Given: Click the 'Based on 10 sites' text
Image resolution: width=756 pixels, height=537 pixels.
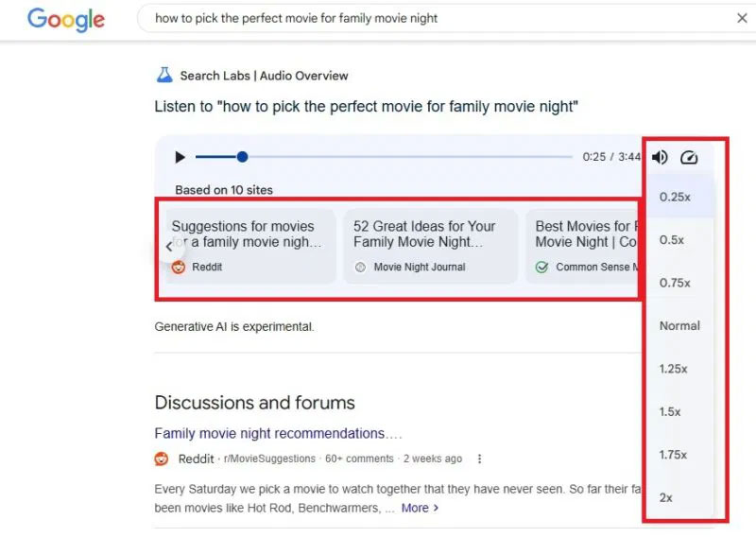Looking at the screenshot, I should tap(224, 190).
